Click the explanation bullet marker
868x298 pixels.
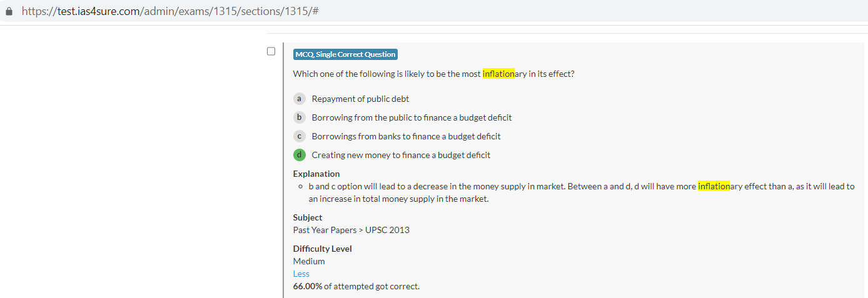point(301,187)
